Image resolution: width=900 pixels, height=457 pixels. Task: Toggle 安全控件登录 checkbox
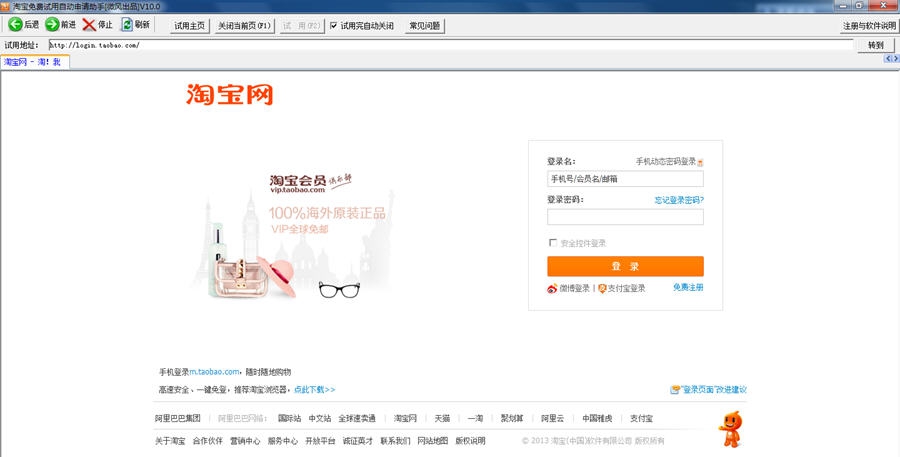(553, 243)
